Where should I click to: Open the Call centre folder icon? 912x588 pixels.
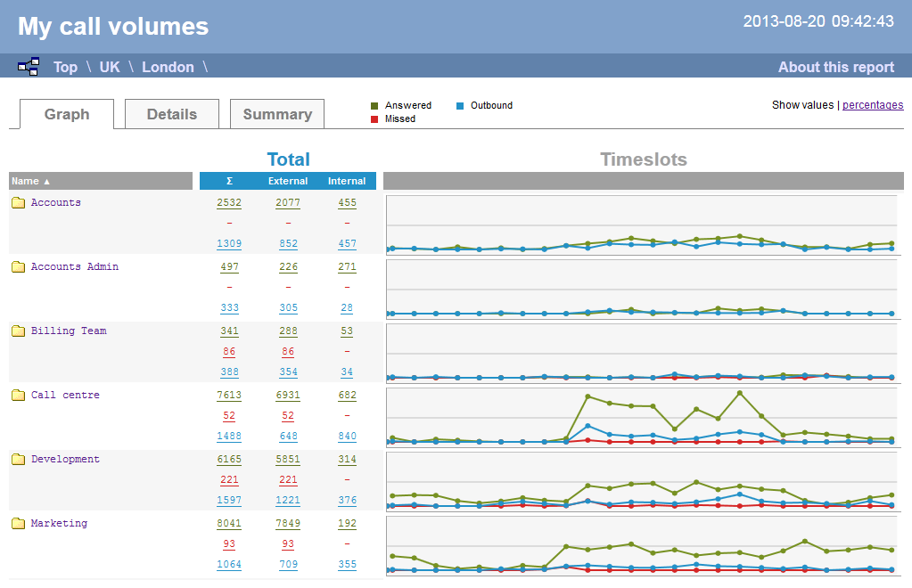[18, 396]
